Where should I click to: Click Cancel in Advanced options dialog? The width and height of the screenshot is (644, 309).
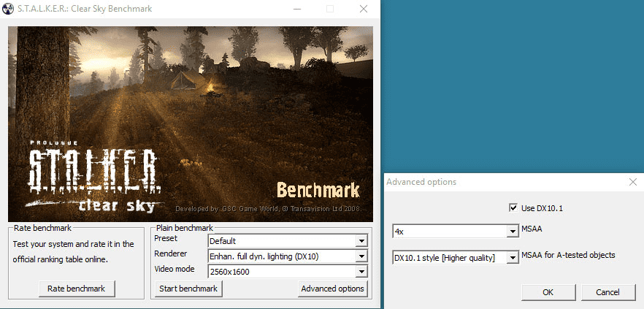607,292
